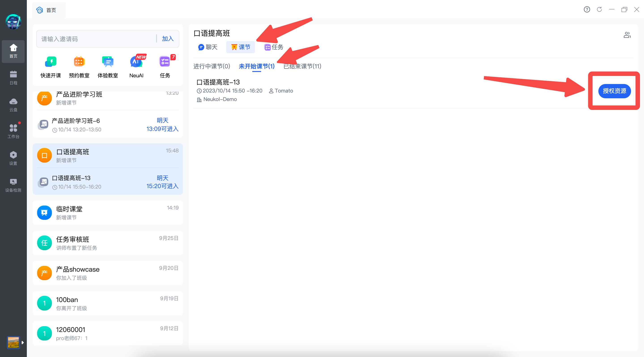Open 设置 in the sidebar

13,158
